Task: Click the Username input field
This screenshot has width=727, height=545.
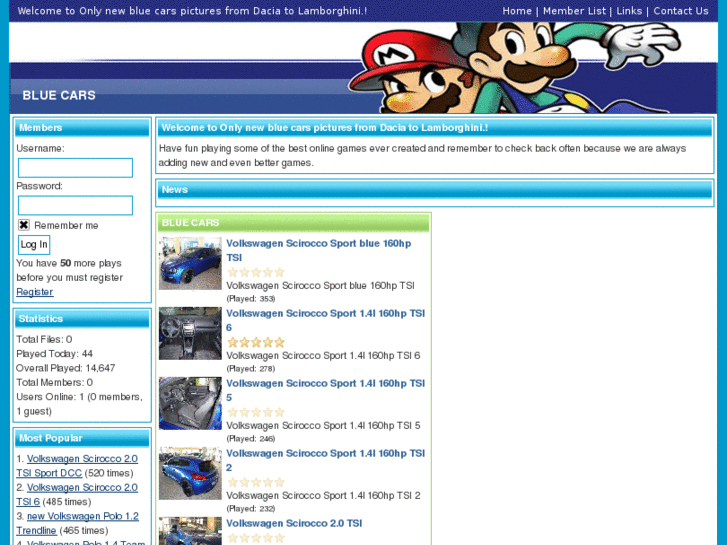Action: tap(75, 167)
